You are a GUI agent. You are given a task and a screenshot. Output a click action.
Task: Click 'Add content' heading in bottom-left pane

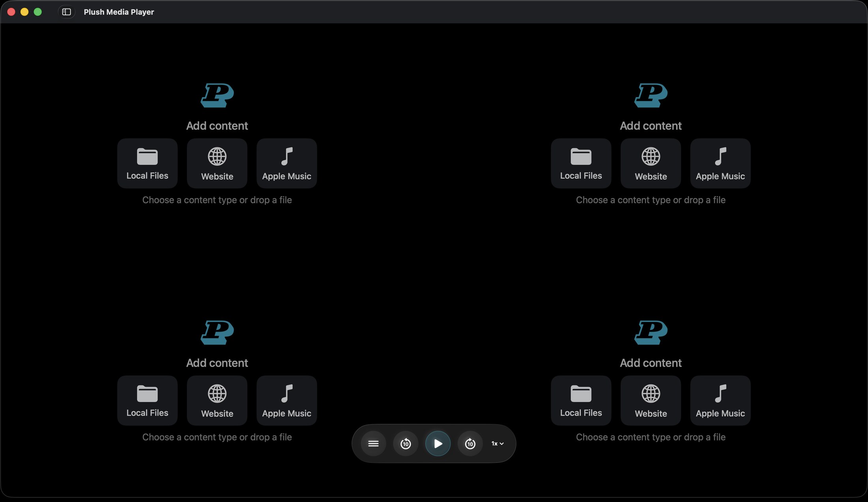[x=217, y=363]
